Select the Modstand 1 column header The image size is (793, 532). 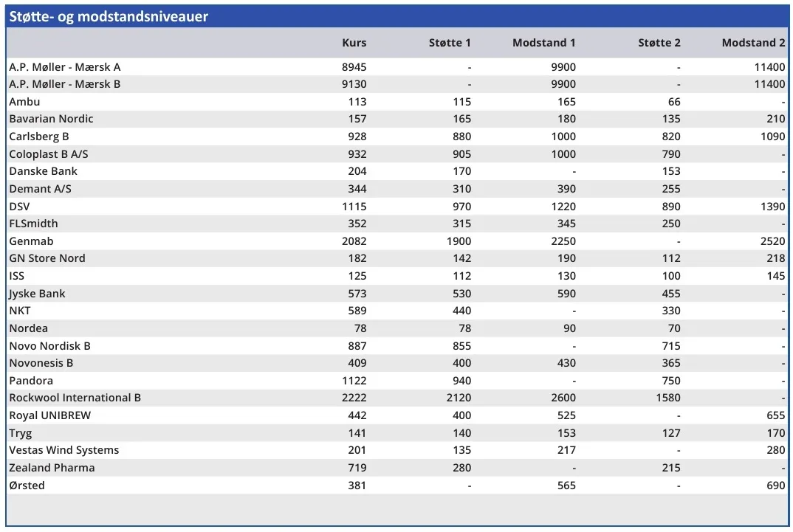pos(543,43)
